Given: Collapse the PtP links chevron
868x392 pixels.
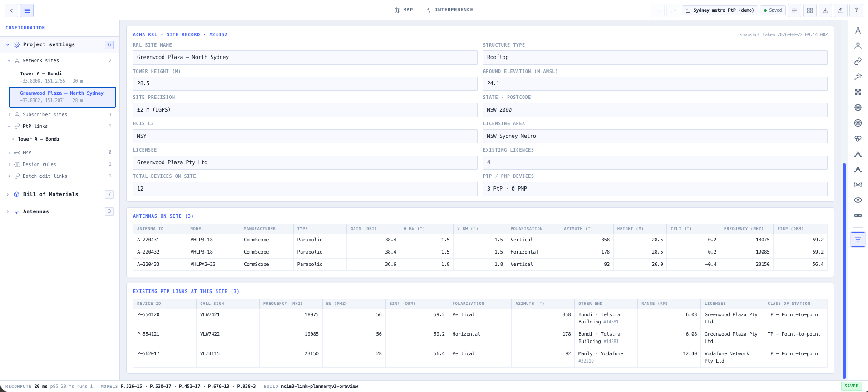Looking at the screenshot, I should click(9, 127).
